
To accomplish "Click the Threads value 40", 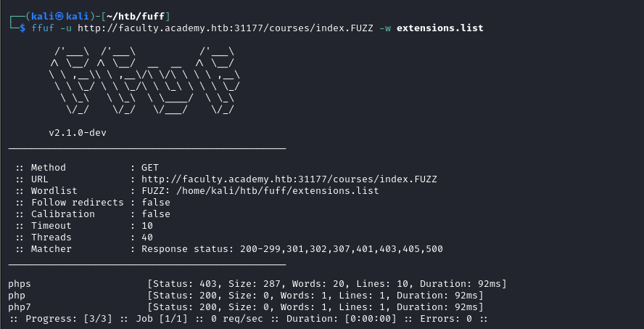I will (x=147, y=237).
